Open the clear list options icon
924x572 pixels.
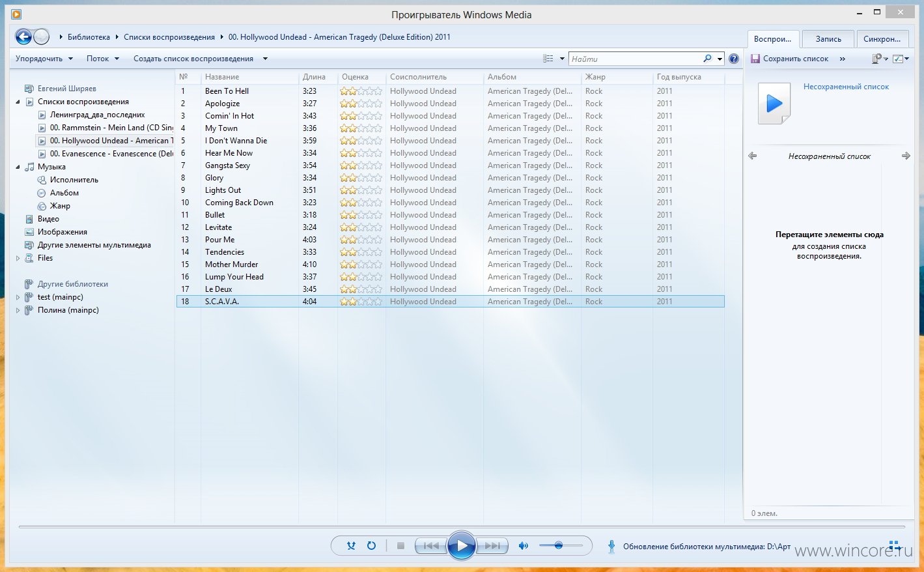880,59
